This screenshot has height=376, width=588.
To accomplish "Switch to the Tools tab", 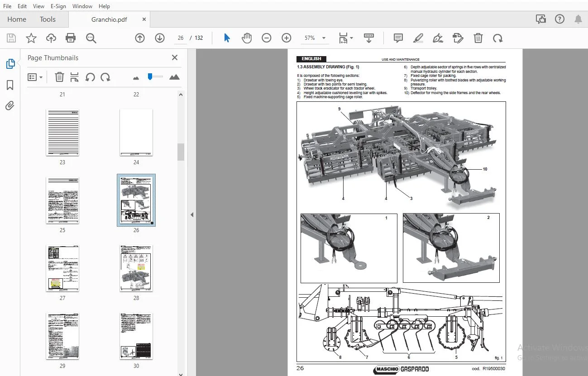I will [x=48, y=19].
